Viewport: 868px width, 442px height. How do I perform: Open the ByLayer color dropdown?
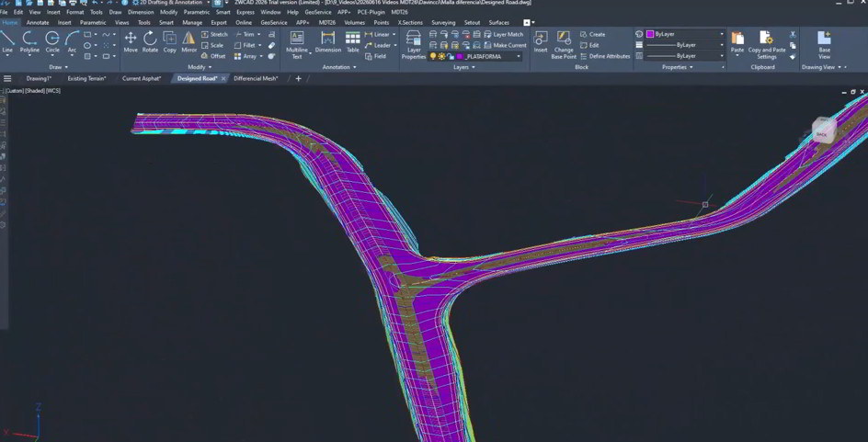[722, 34]
